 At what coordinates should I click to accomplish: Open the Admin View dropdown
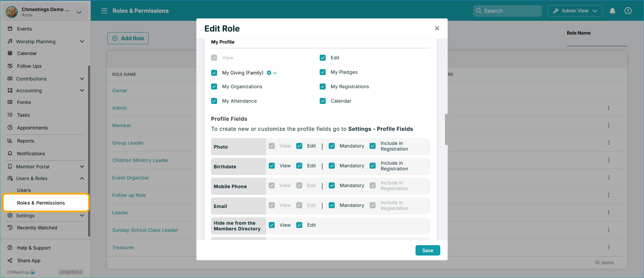point(575,11)
